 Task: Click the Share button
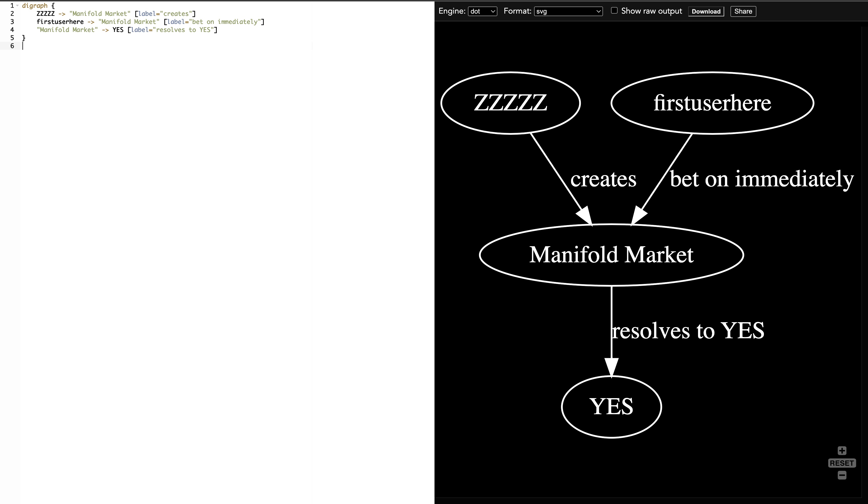coord(743,11)
